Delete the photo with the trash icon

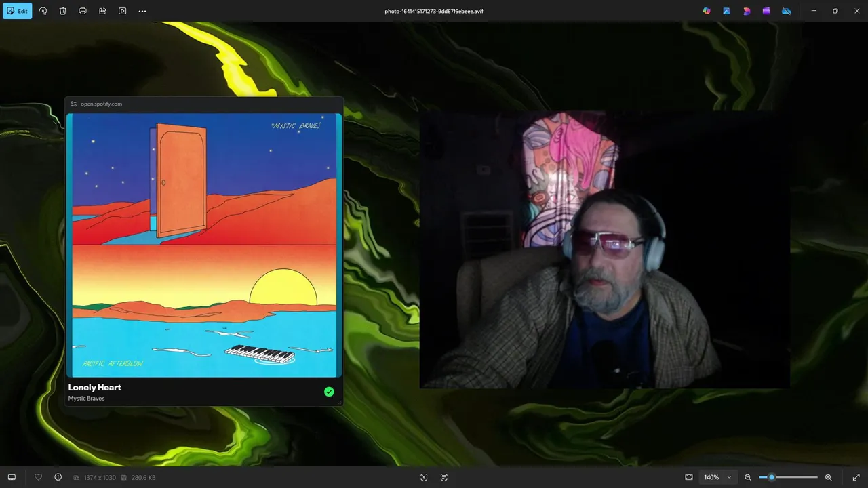pos(62,11)
